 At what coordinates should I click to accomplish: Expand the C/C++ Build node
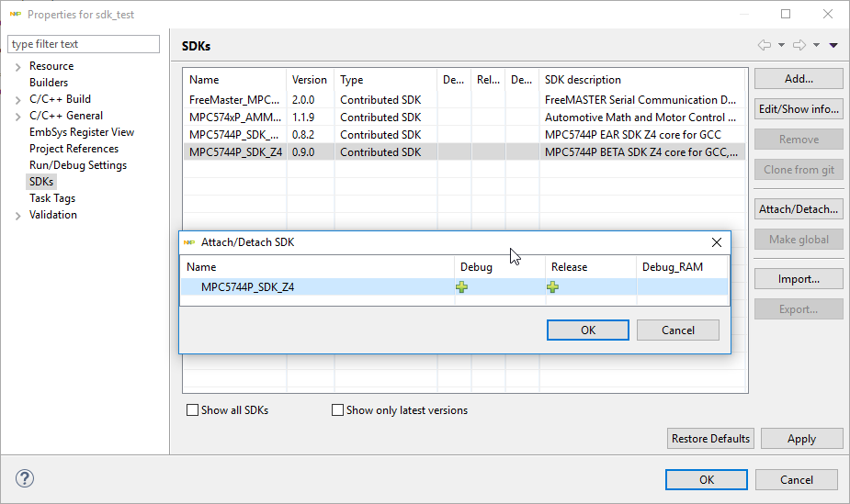[18, 100]
